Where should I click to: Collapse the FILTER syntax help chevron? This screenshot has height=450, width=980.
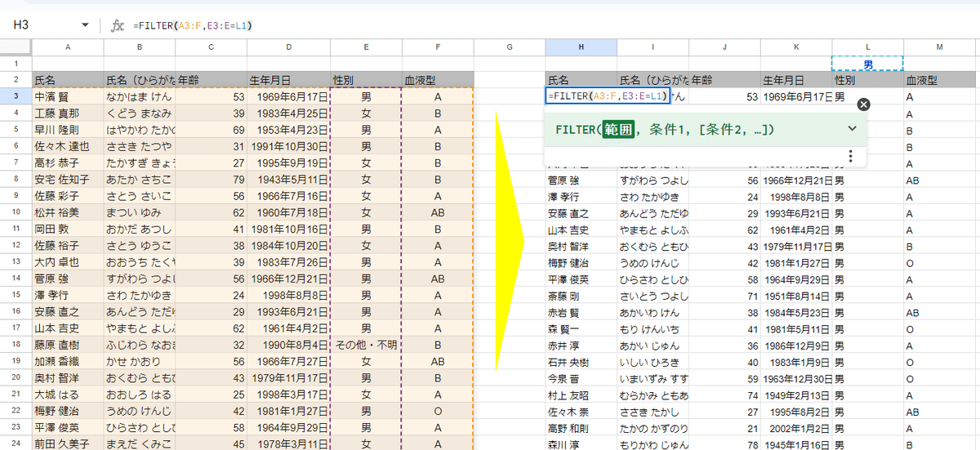[852, 128]
